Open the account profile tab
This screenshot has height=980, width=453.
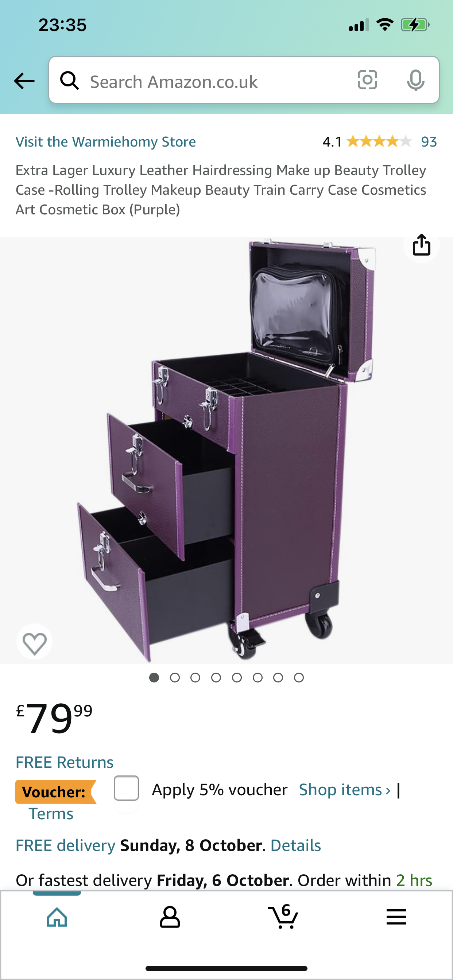click(x=170, y=917)
